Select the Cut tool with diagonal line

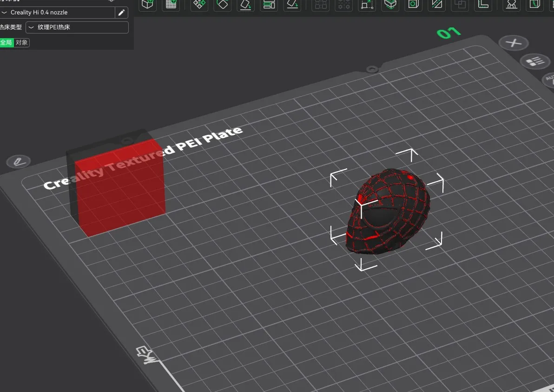(x=437, y=4)
